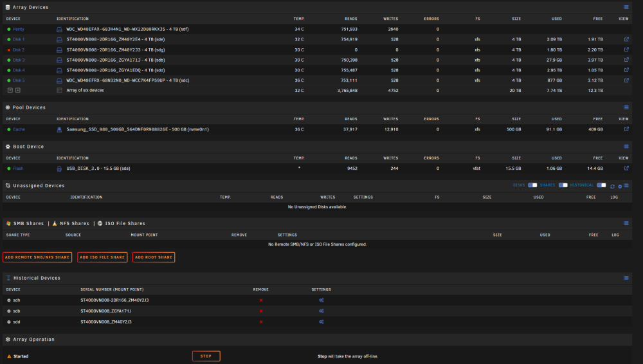Click Parity green status indicator
Viewport: 643px width, 364px height.
pos(8,30)
